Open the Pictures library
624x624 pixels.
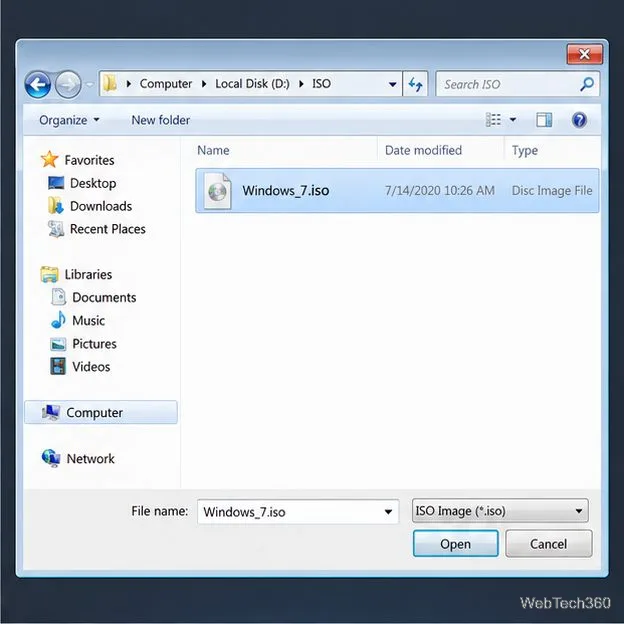tap(94, 344)
